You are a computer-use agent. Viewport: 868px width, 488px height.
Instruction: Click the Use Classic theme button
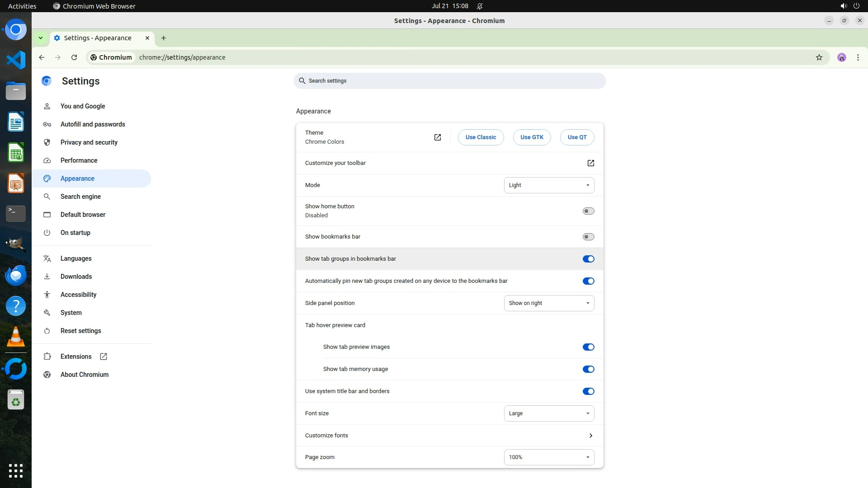click(x=481, y=137)
